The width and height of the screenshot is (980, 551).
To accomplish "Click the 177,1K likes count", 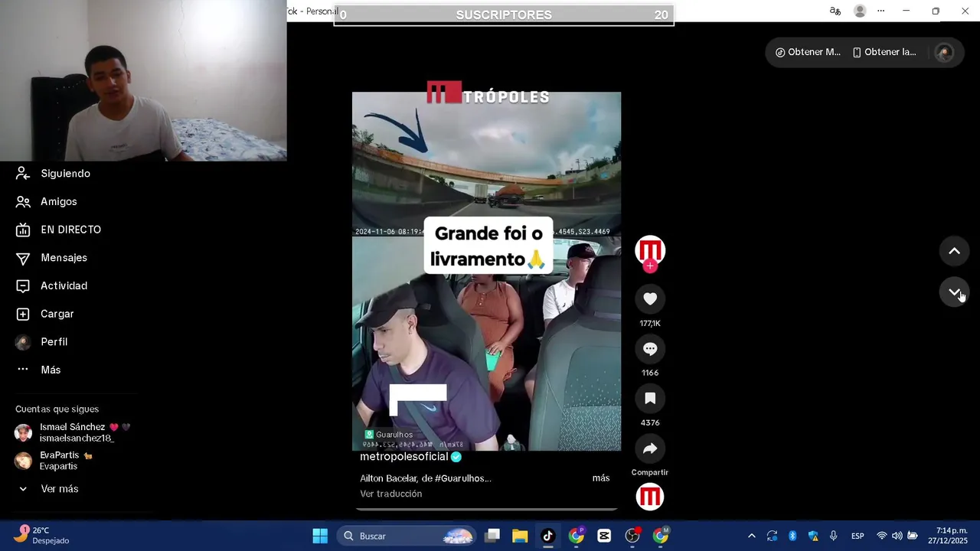I will pos(650,324).
